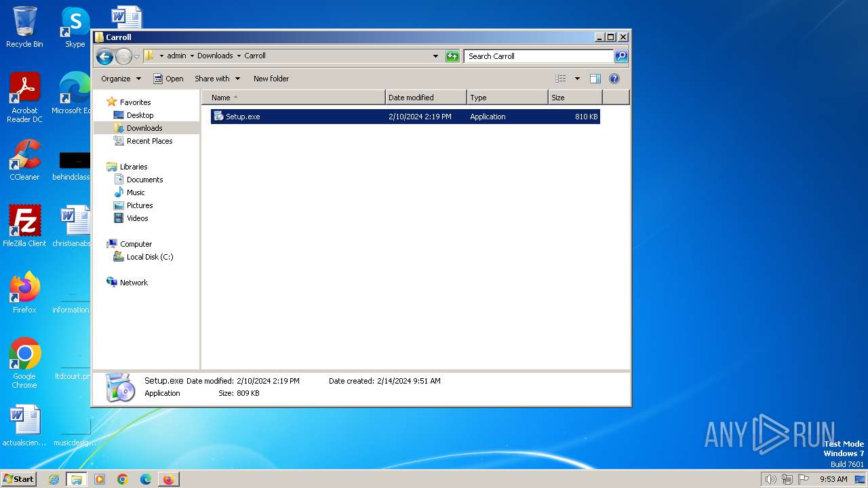Open Local Disk (C:)
The image size is (868, 488).
point(149,257)
